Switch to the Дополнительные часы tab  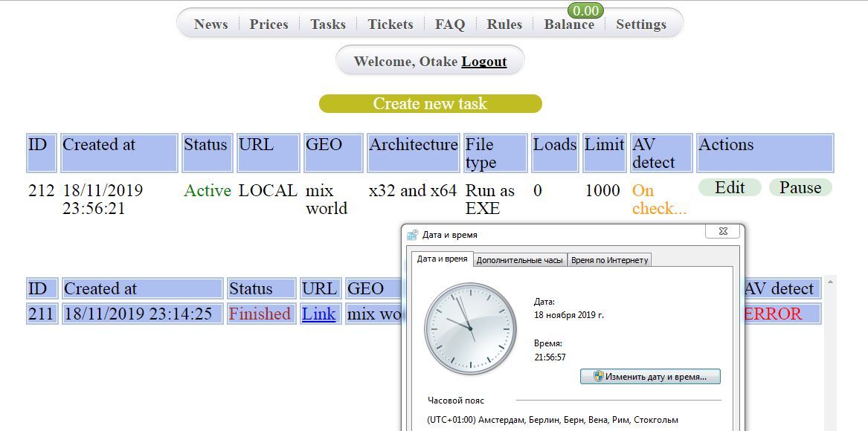[520, 260]
